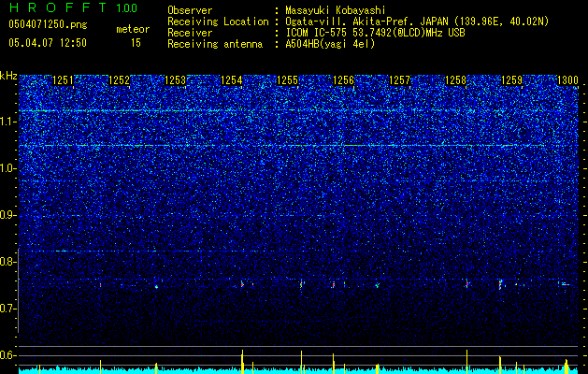Click the 1258 time marker
588x374 pixels.
coord(455,79)
